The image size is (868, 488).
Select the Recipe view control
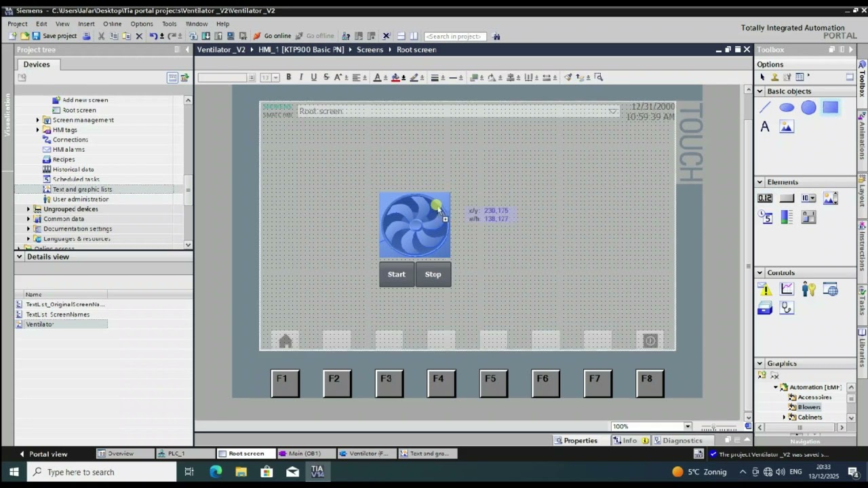coord(765,308)
